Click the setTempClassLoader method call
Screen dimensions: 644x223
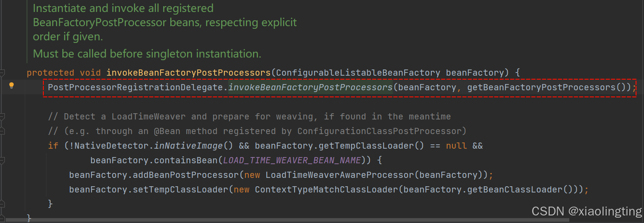(x=181, y=189)
